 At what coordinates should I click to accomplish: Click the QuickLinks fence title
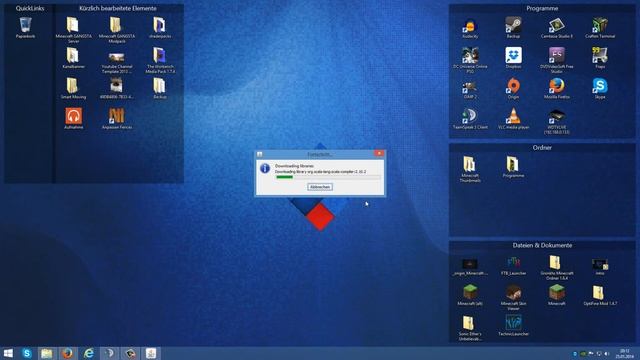pos(29,8)
